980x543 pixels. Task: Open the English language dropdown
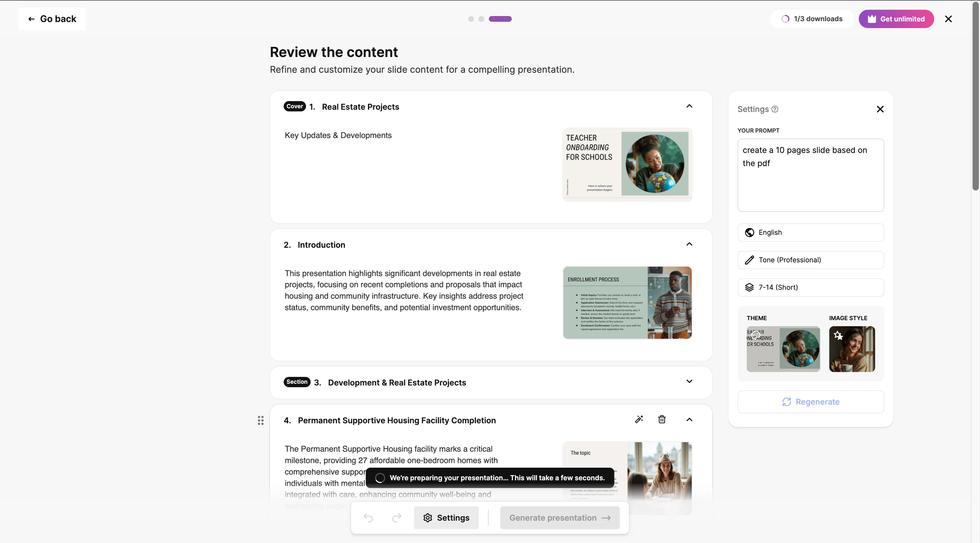pyautogui.click(x=810, y=232)
